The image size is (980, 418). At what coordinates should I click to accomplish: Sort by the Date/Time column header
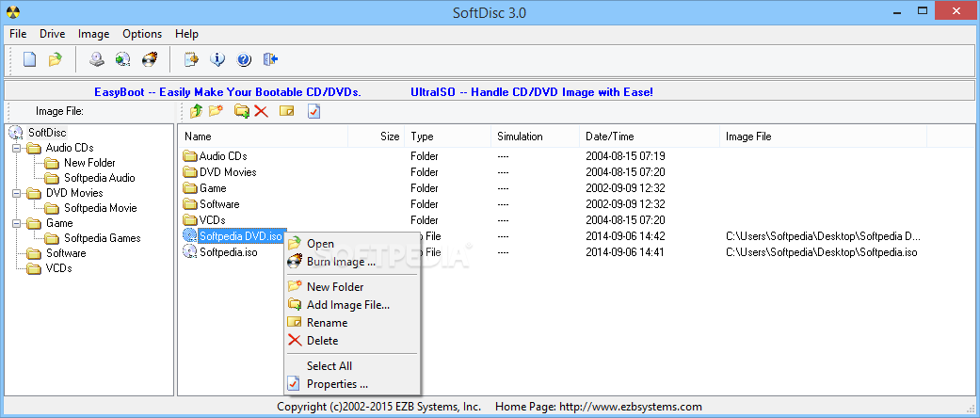[650, 137]
